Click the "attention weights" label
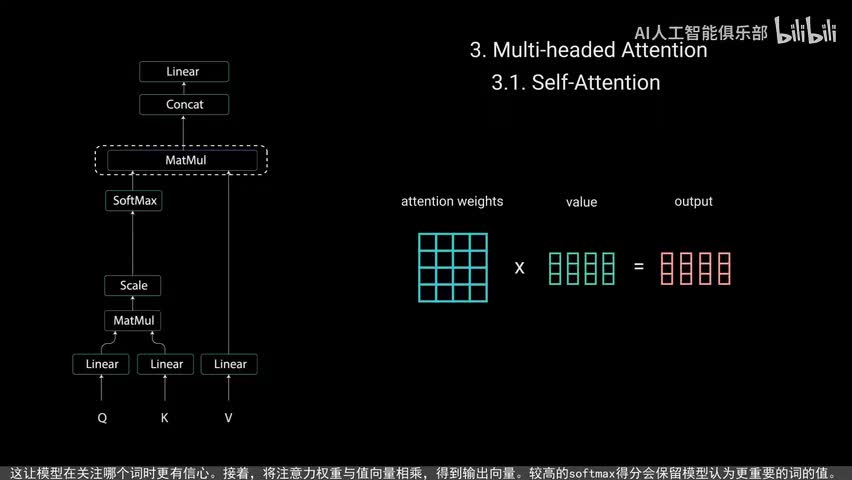Screen dimensions: 852x480 point(452,202)
